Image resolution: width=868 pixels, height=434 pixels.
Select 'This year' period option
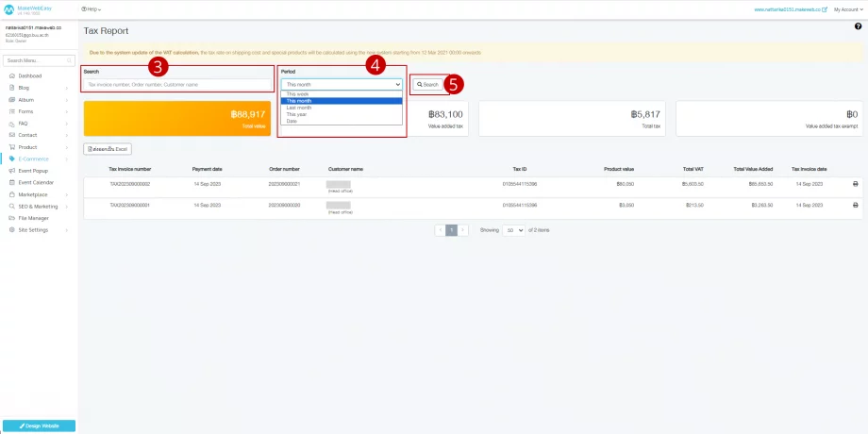click(x=342, y=114)
